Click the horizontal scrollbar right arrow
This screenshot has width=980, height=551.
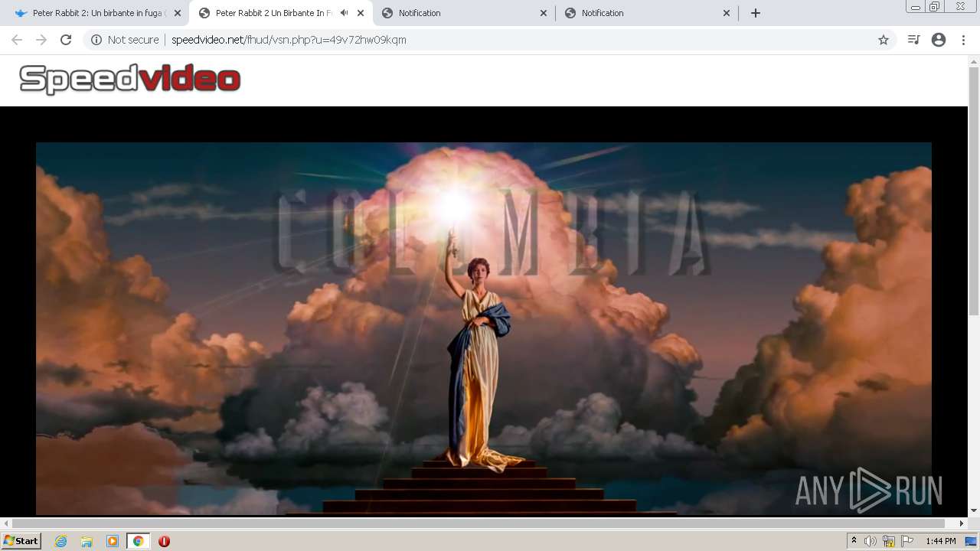(962, 523)
